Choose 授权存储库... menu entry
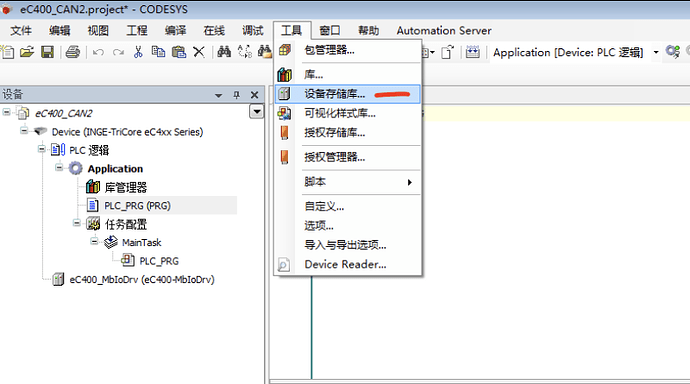This screenshot has height=384, width=690. 347,133
